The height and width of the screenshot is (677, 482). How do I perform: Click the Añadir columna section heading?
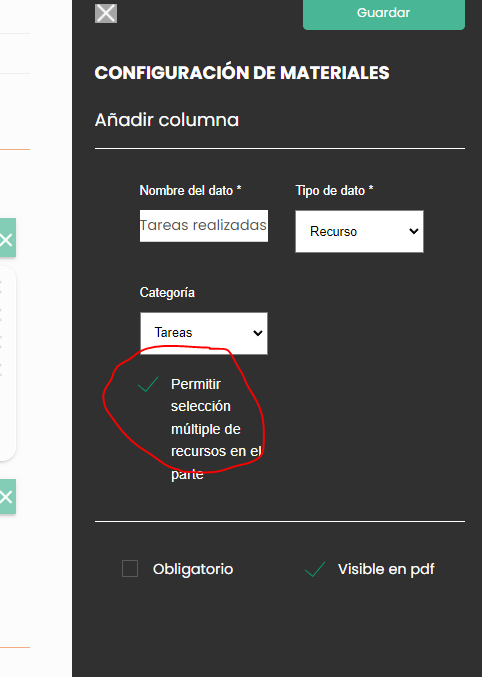[167, 120]
